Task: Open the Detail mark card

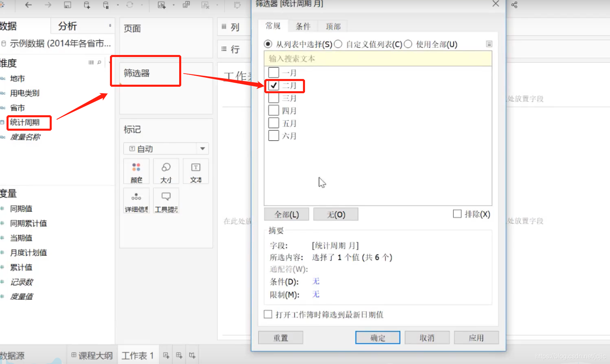Action: pyautogui.click(x=136, y=202)
